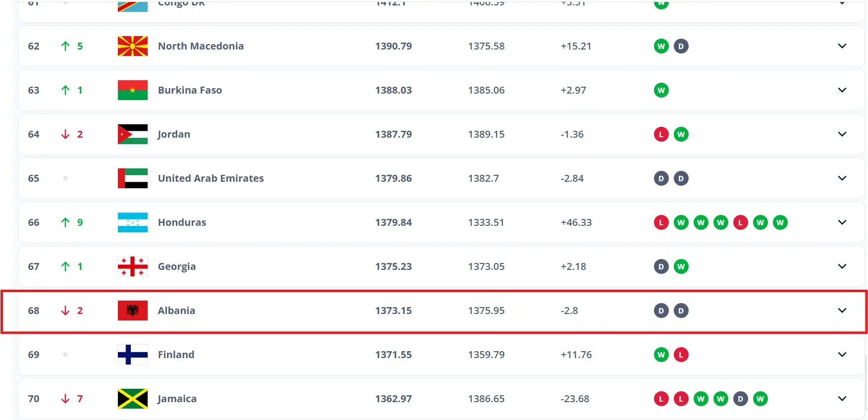
Task: Click Burkina Faso's green W result badge
Action: point(661,90)
